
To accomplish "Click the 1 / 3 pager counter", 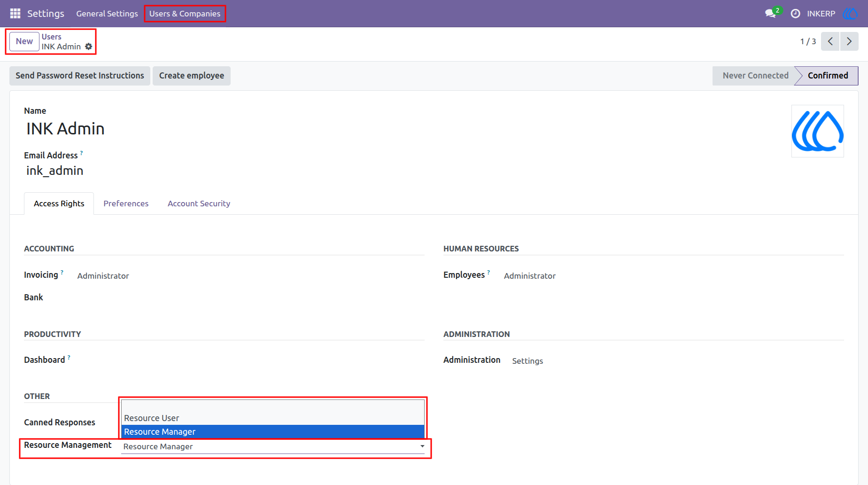I will click(808, 41).
